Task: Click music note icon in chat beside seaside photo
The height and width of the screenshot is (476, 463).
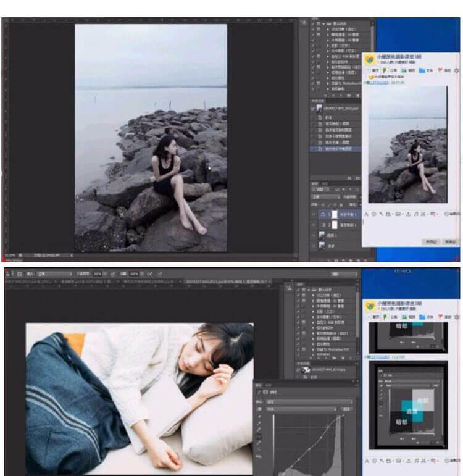Action: pos(416,214)
